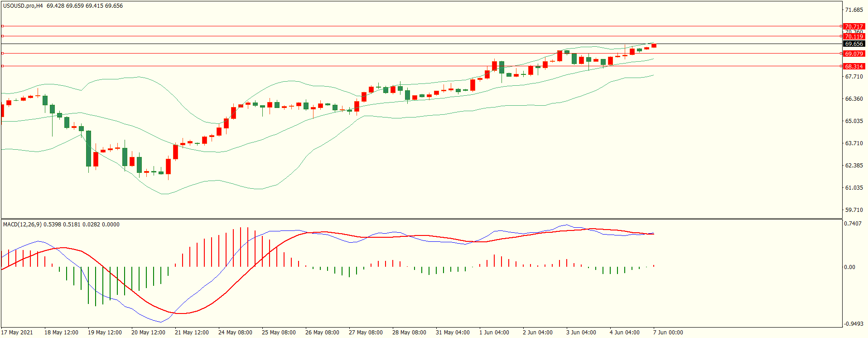
Task: Select the 24 May 08:00 time axis label
Action: click(x=235, y=333)
